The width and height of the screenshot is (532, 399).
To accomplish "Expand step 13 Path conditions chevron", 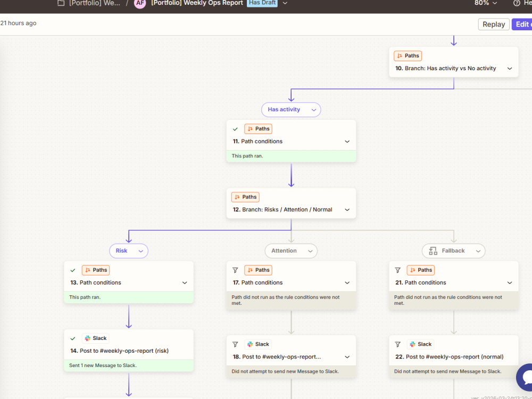I will (x=185, y=282).
